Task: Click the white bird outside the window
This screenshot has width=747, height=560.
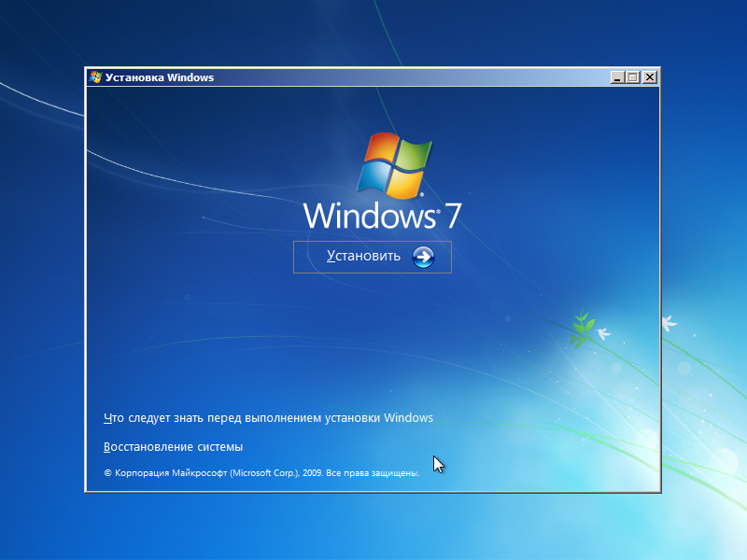Action: (669, 323)
